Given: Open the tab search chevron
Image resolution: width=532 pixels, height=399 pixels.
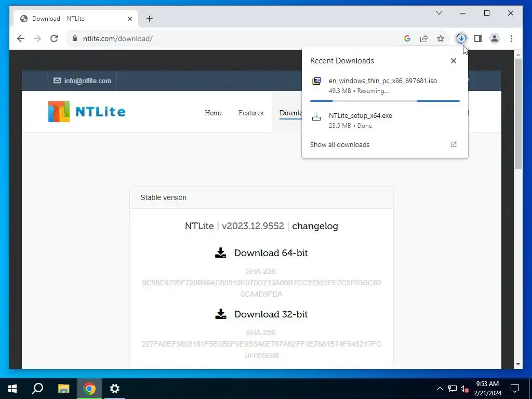Looking at the screenshot, I should (438, 13).
